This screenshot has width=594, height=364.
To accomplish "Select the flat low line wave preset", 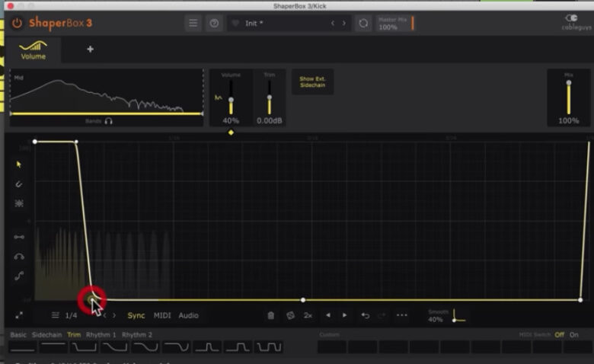I will (22, 347).
